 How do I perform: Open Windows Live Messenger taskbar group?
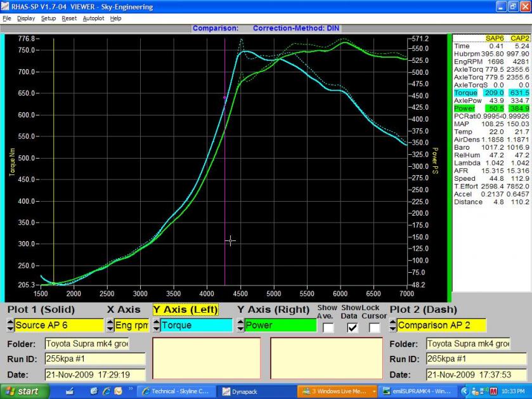[336, 391]
